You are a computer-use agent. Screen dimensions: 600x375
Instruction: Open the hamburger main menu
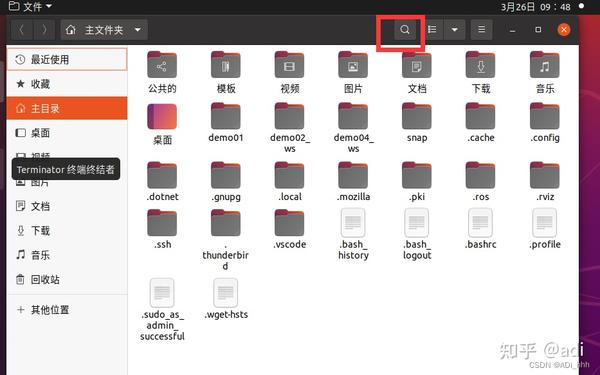481,29
